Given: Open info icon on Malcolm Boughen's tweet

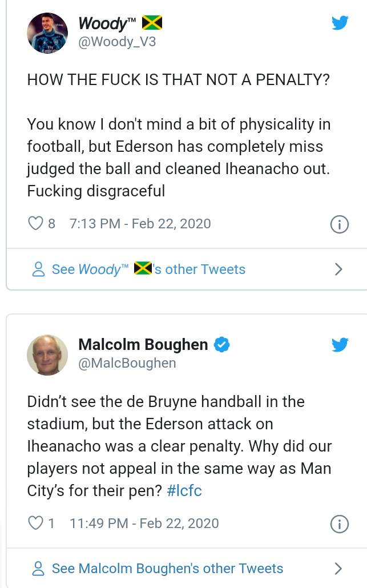Looking at the screenshot, I should (340, 523).
